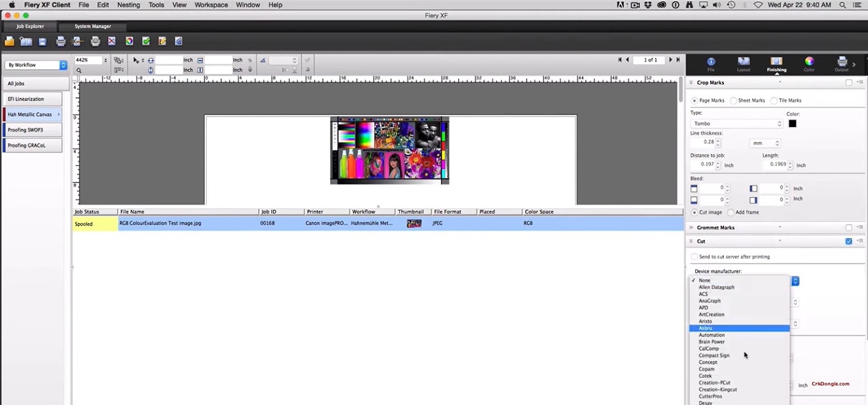Viewport: 868px width, 405px height.
Task: Click the green checkmark toolbar icon
Action: click(146, 41)
